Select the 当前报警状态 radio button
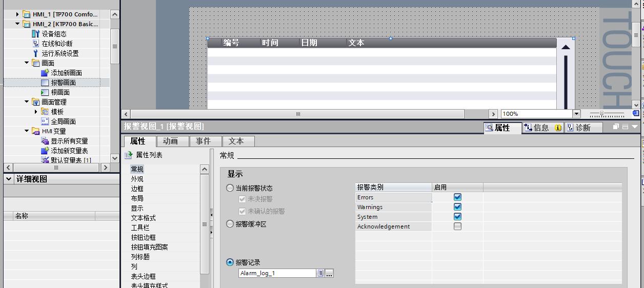The width and height of the screenshot is (644, 288). click(x=230, y=188)
